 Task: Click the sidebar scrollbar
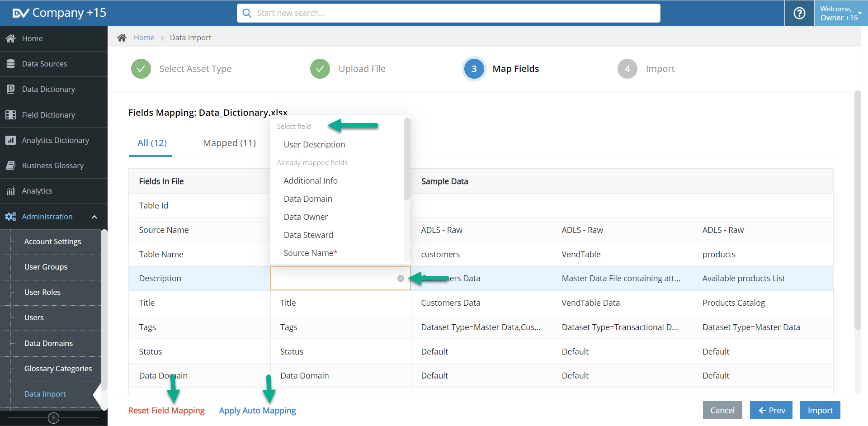coord(104,310)
